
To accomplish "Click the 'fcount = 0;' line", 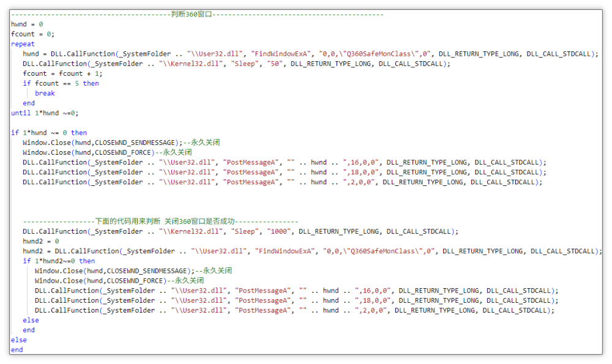I will click(33, 34).
